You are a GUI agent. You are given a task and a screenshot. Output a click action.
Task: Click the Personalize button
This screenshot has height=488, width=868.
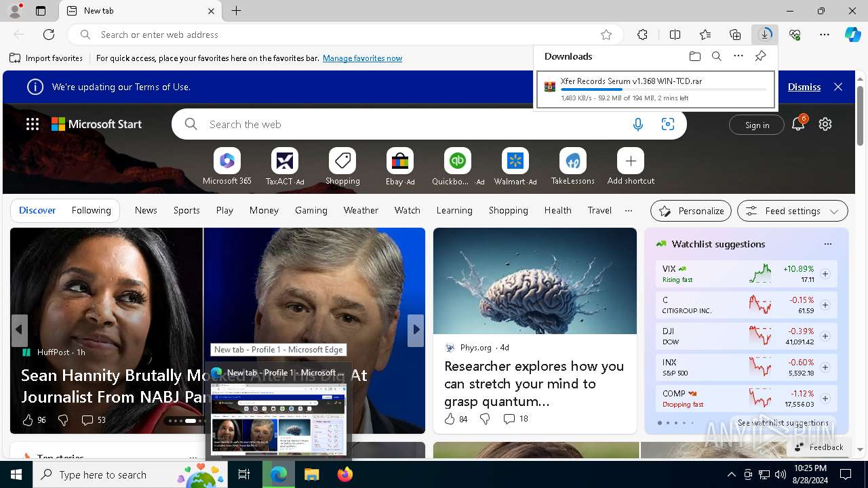(x=691, y=211)
